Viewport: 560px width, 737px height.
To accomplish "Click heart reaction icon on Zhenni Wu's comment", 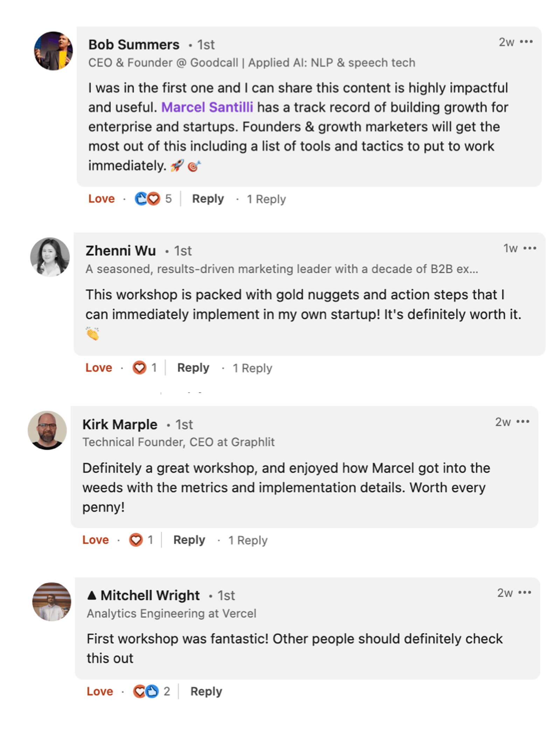I will coord(139,368).
